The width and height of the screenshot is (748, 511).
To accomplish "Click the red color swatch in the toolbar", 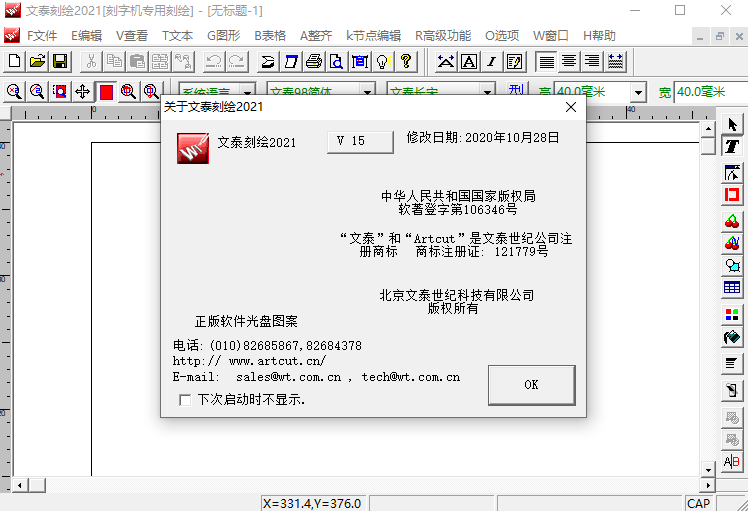I will pyautogui.click(x=106, y=92).
